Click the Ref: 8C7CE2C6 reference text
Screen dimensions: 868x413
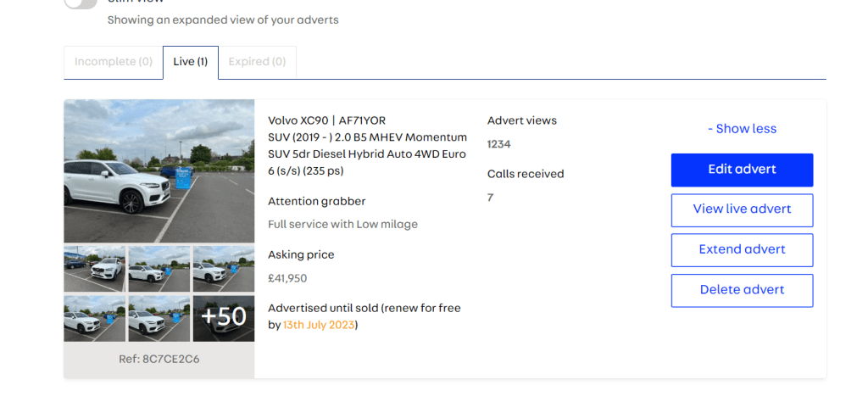pos(159,360)
